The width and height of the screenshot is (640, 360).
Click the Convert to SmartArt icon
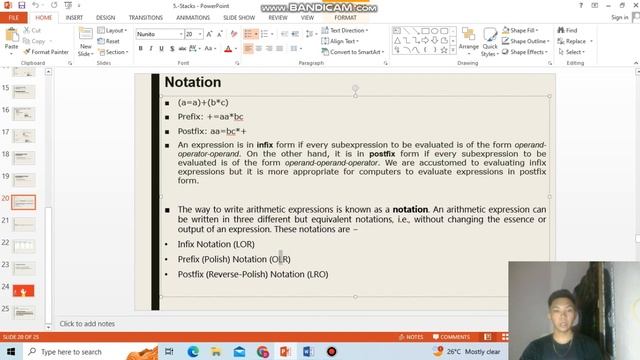(325, 52)
